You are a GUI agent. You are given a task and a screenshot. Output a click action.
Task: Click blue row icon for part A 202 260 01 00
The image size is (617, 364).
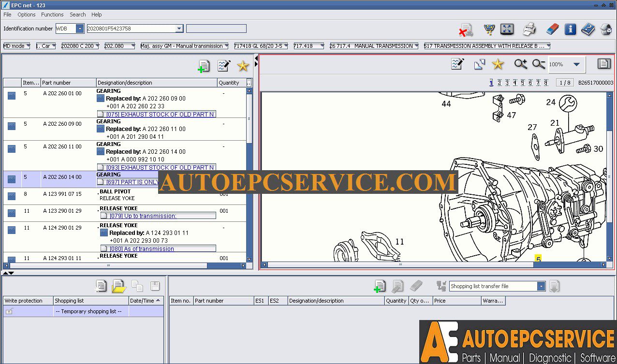(x=12, y=96)
